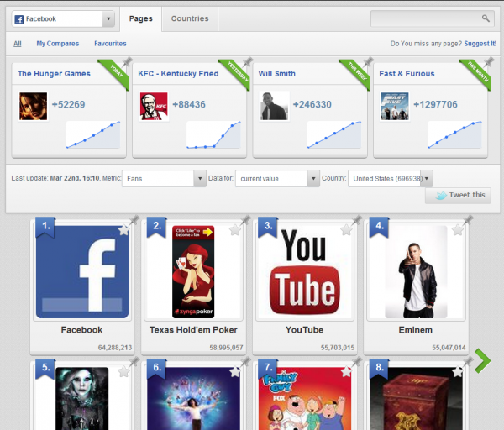Click the green next-page arrow
Image resolution: width=504 pixels, height=430 pixels.
click(482, 360)
